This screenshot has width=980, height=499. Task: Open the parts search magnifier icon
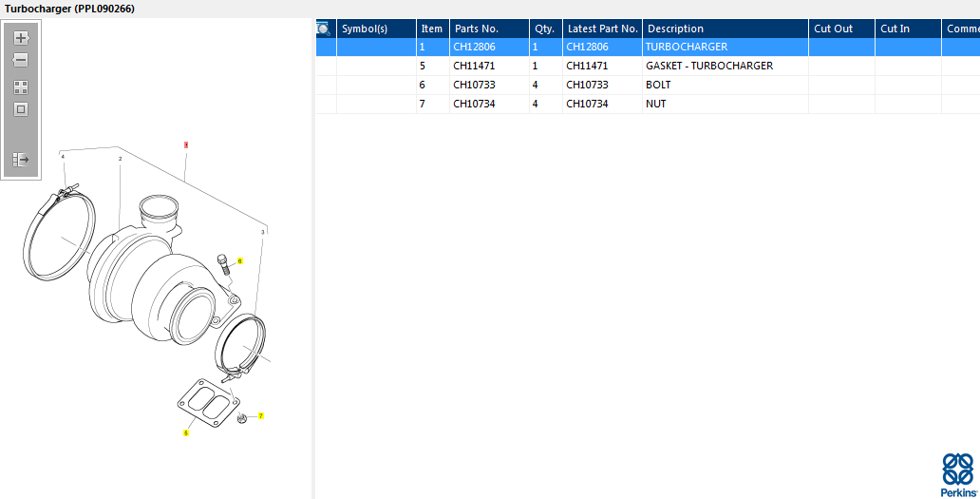coord(323,29)
